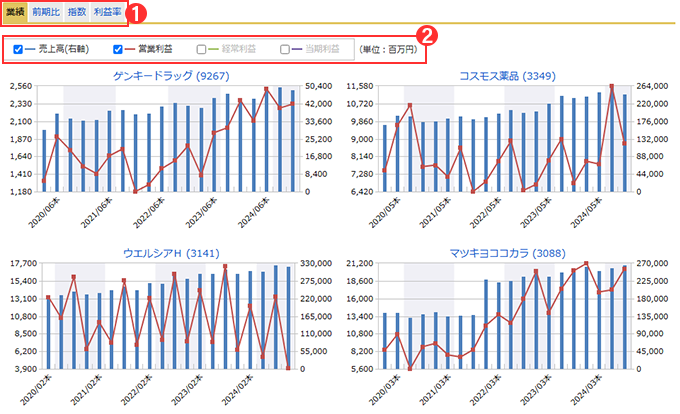Screen dimensions: 680x414
Task: Click the first blue bar in ゲンキードラッグ chart
Action: [44, 160]
